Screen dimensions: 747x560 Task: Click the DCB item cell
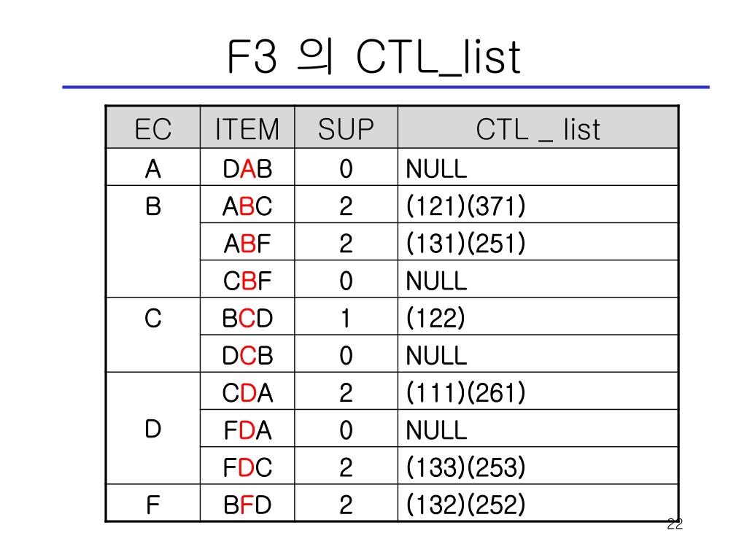247,354
